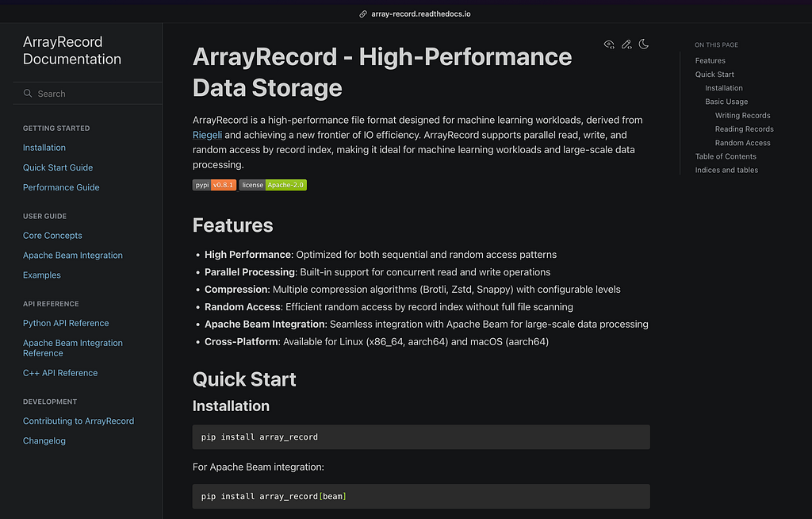Go to Random Access in page outline
812x519 pixels.
[742, 143]
